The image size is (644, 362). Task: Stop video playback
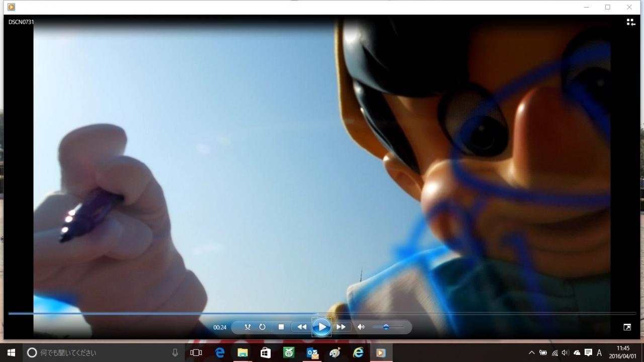coord(281,327)
